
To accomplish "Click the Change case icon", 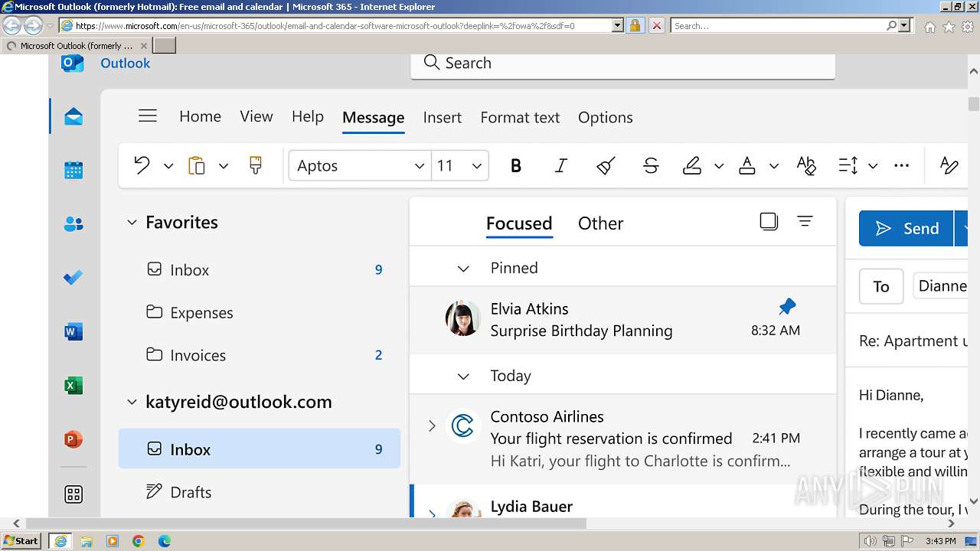I will (x=806, y=165).
